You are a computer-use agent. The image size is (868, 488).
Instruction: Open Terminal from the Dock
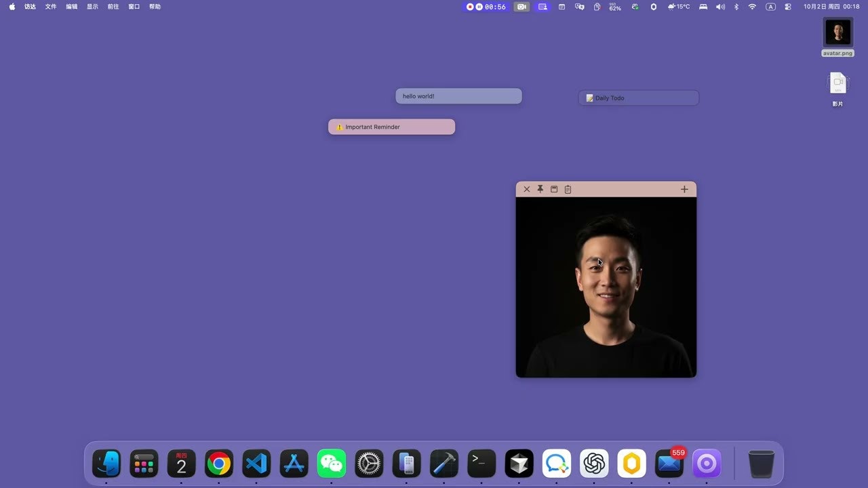coord(481,464)
